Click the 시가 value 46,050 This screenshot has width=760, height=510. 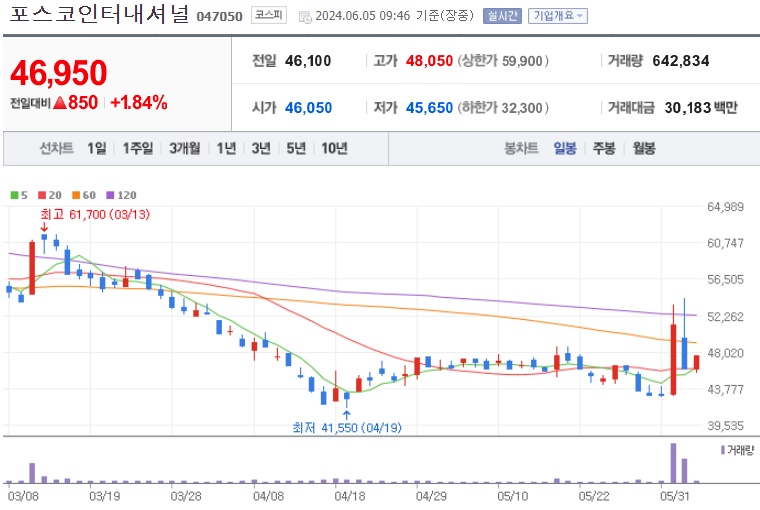(308, 108)
